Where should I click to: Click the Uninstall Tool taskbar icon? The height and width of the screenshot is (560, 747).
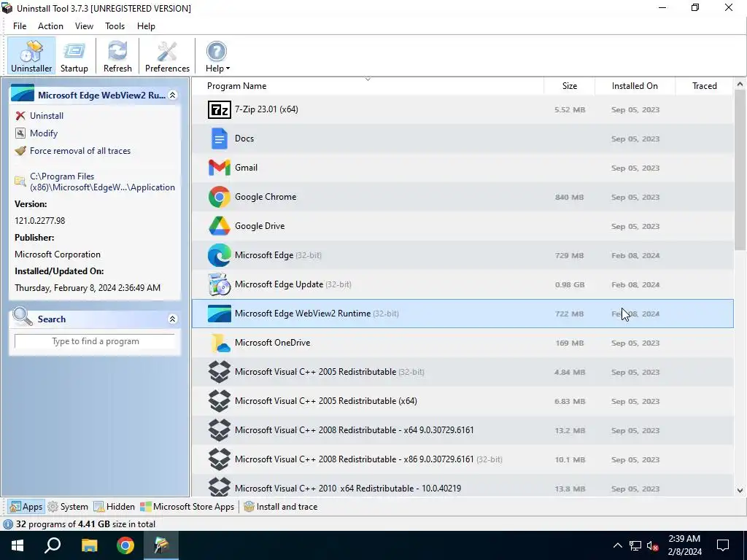pos(161,545)
